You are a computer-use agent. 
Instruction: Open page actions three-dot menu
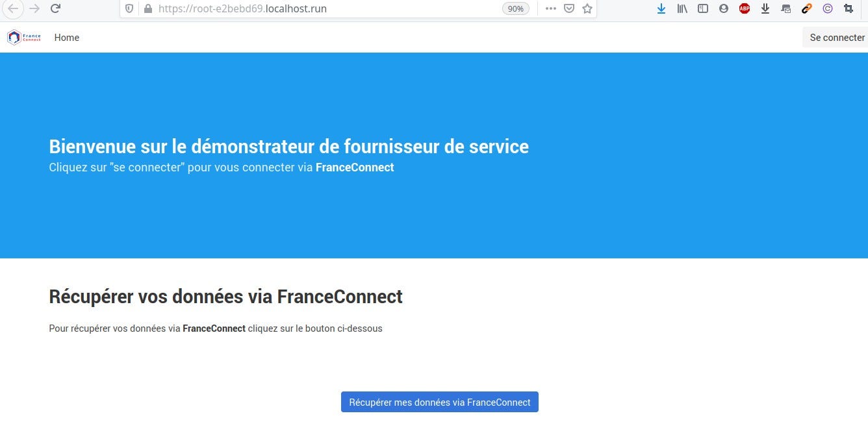pyautogui.click(x=551, y=8)
